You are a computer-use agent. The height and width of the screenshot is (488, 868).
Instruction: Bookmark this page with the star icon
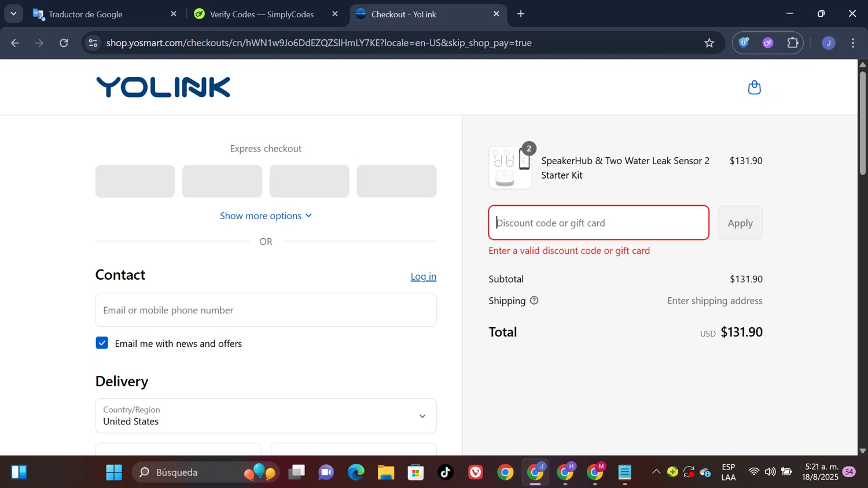click(709, 43)
